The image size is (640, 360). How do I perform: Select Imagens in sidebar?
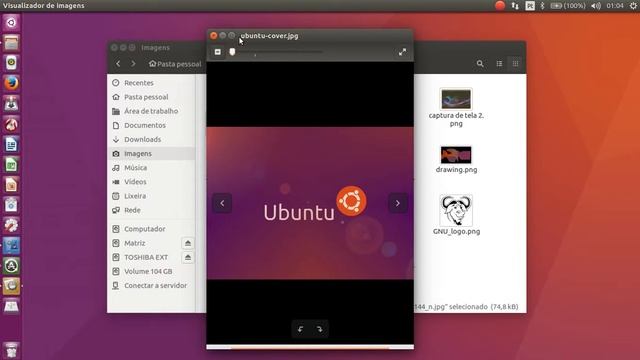pos(151,153)
